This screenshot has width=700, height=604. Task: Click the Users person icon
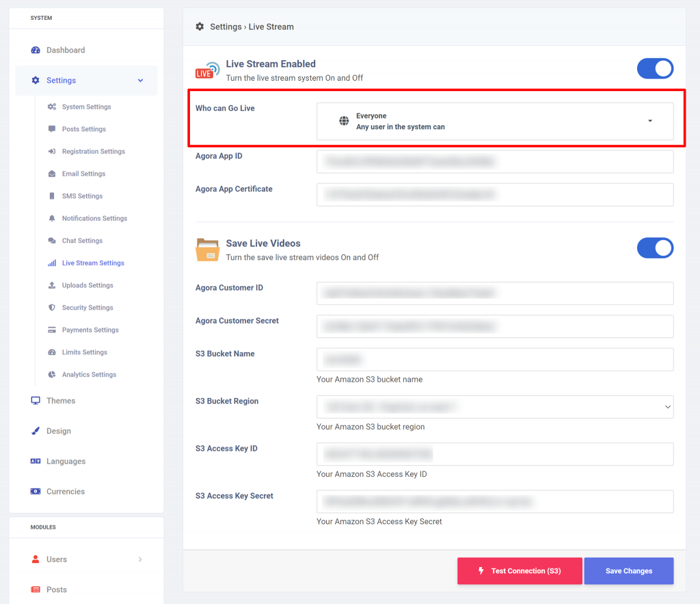pos(36,560)
